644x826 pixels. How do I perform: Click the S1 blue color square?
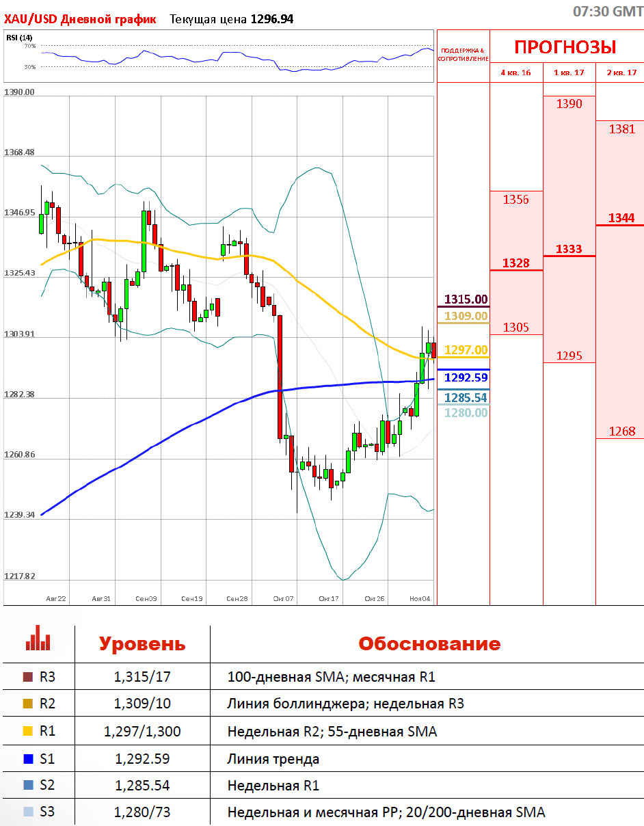pyautogui.click(x=28, y=758)
